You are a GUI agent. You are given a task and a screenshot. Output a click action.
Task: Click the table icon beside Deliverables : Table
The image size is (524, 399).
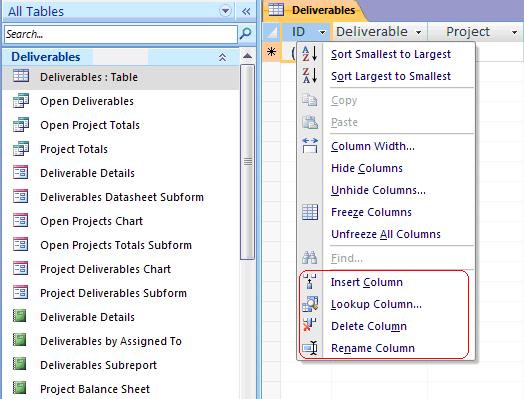pos(21,76)
